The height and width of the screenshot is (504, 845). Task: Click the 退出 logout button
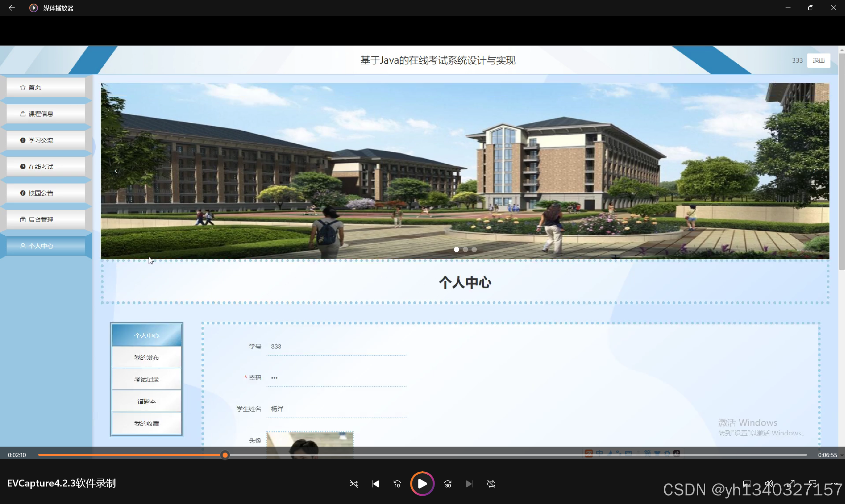[x=818, y=60]
